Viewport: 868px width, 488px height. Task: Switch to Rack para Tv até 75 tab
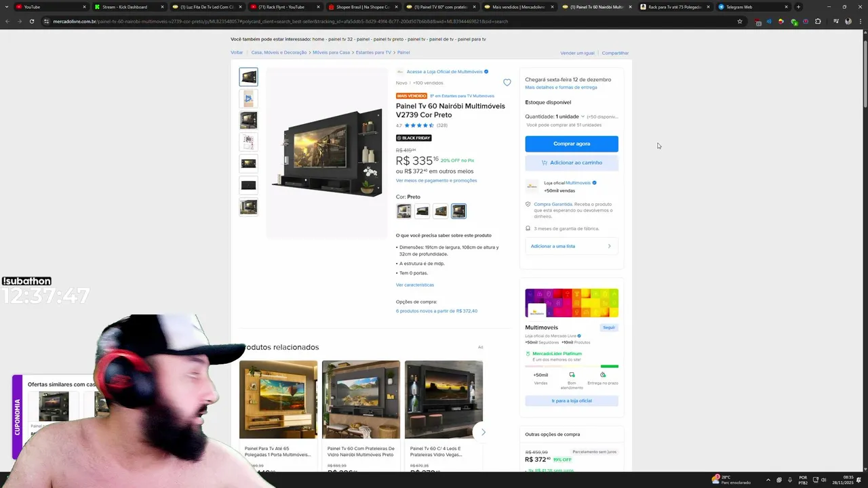point(674,7)
